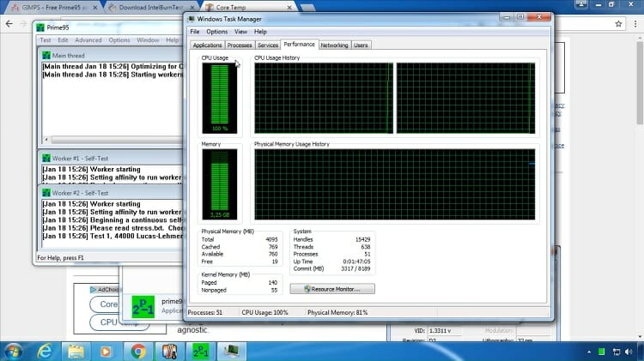Click the right CPU Usage History graph
The height and width of the screenshot is (361, 644).
[465, 98]
